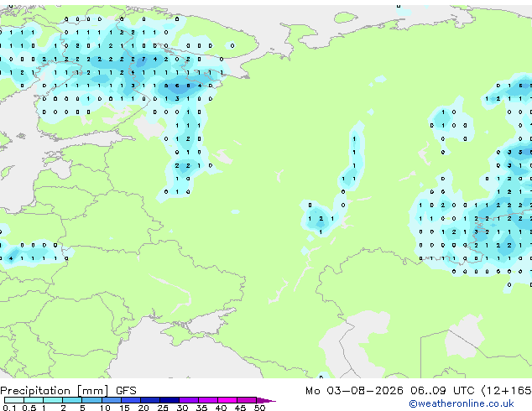Click the 10–15 mm legend swatch
The height and width of the screenshot is (411, 532).
tap(112, 400)
